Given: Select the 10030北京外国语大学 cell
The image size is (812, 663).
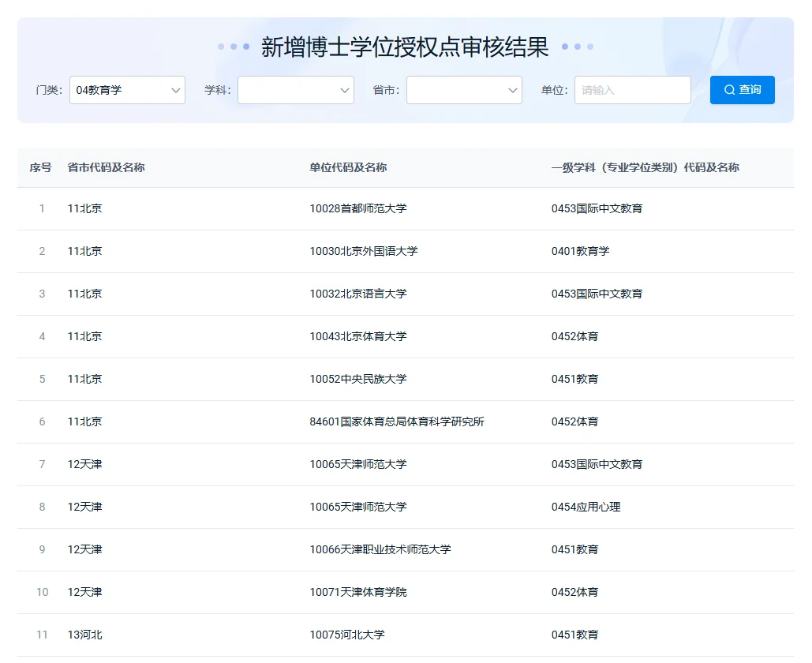Looking at the screenshot, I should (364, 252).
